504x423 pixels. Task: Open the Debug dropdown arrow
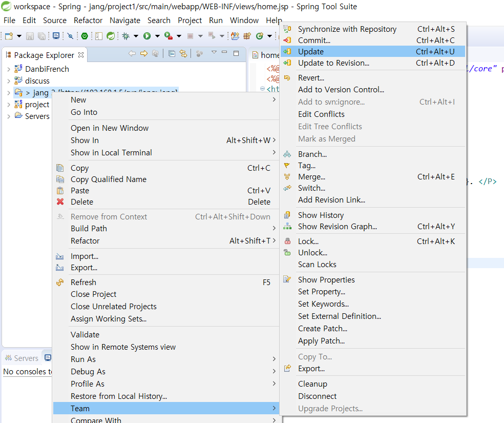pyautogui.click(x=136, y=36)
